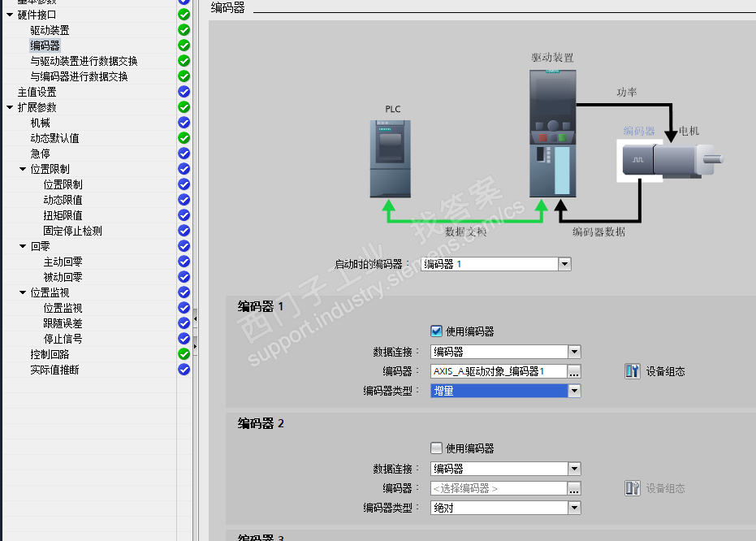Open 启动时的编码器 dropdown
The image size is (756, 541).
(564, 264)
